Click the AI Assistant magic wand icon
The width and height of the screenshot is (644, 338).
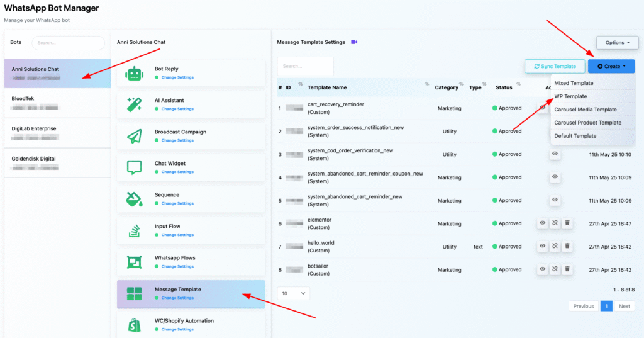point(135,105)
